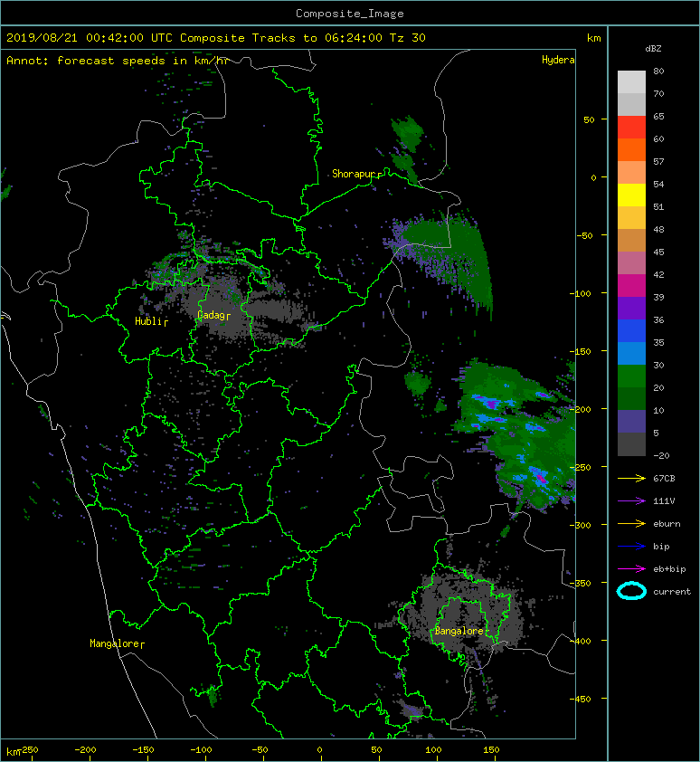Select the slate purple 5–10 dBZ swatch
Viewport: 700px width, 762px height.
631,421
